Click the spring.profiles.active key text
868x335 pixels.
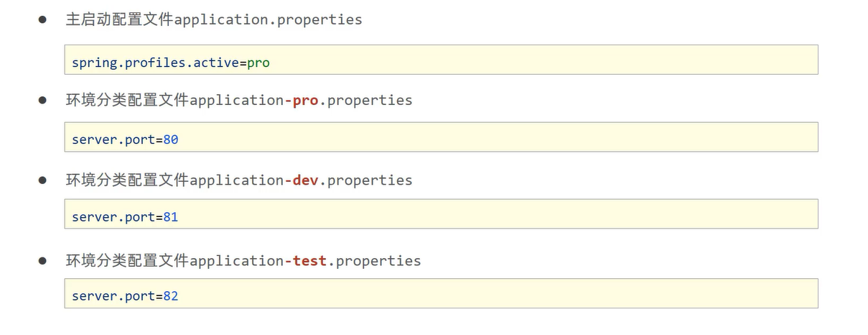pyautogui.click(x=155, y=63)
